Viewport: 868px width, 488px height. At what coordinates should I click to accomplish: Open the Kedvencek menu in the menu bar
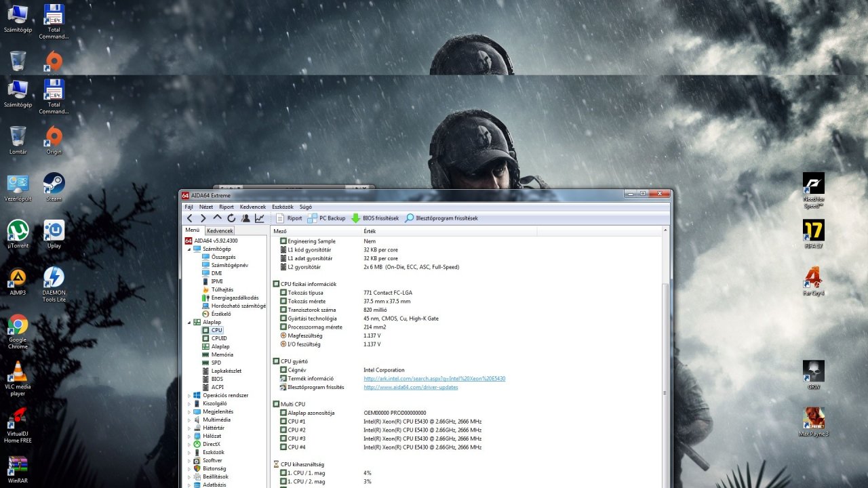point(253,207)
